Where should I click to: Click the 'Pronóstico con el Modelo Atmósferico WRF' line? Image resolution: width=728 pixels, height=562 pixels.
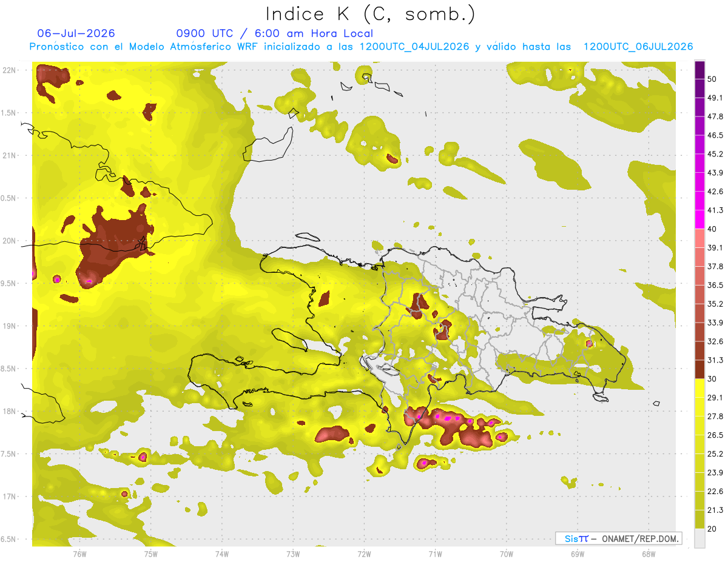[360, 47]
